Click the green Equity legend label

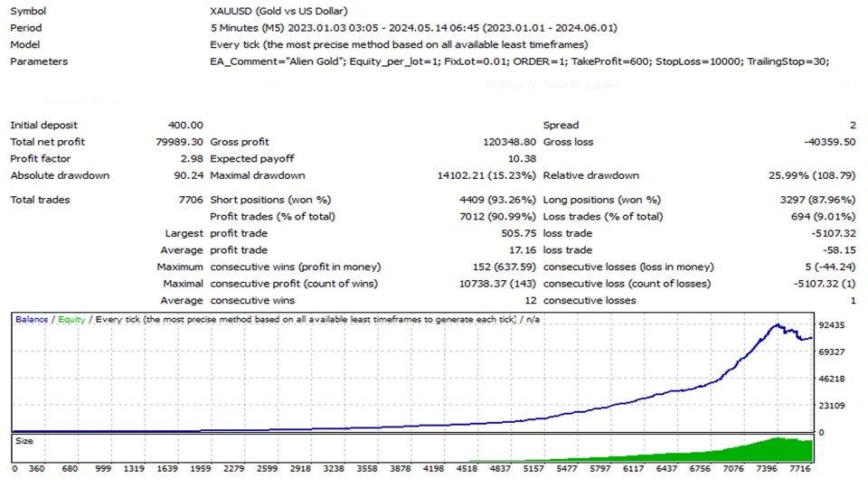[71, 319]
